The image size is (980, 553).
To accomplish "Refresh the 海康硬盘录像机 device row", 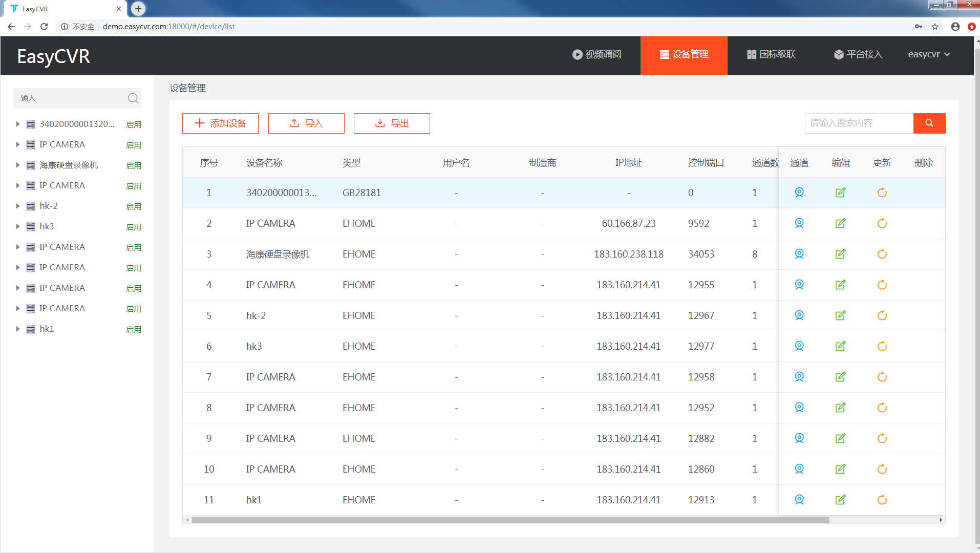I will point(882,254).
